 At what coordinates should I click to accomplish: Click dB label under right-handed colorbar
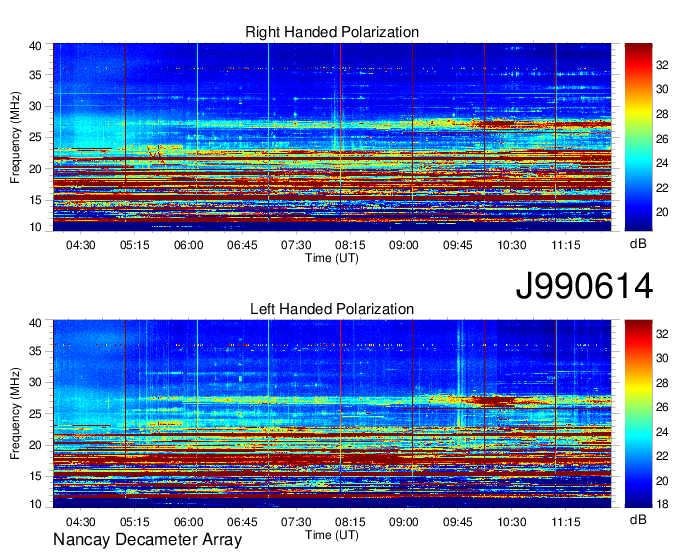(x=638, y=244)
